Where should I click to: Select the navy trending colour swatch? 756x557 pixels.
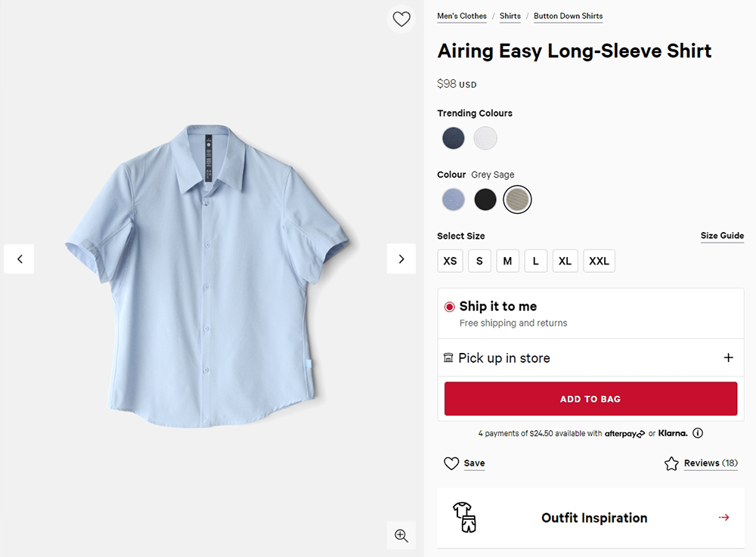click(x=454, y=138)
